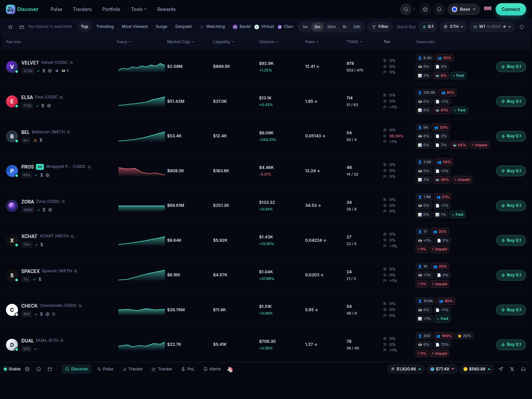This screenshot has width=532, height=399.
Task: Open favorites star icon in header
Action: [x=425, y=9]
